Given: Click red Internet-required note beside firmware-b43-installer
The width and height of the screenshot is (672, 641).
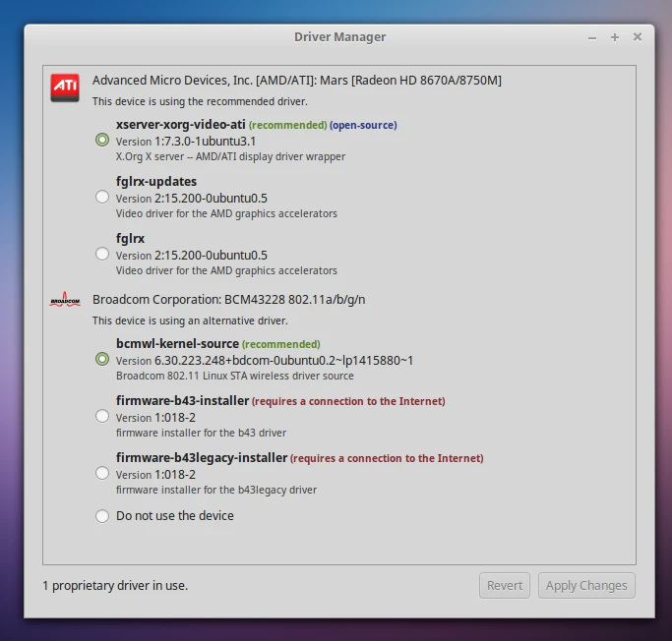Looking at the screenshot, I should [348, 401].
